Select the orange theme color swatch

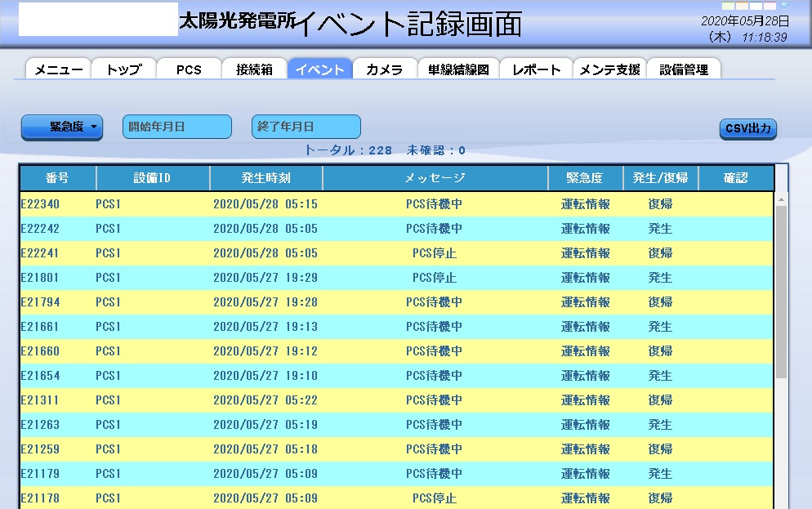[743, 6]
